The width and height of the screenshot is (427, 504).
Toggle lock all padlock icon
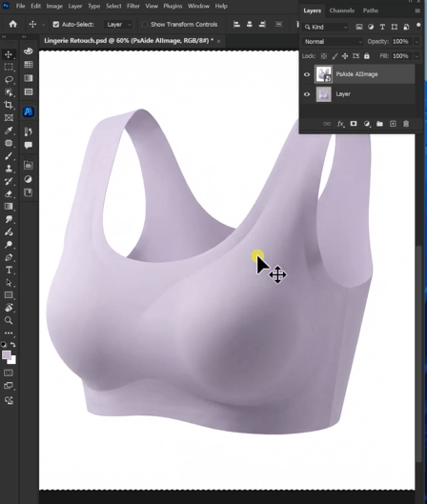367,56
